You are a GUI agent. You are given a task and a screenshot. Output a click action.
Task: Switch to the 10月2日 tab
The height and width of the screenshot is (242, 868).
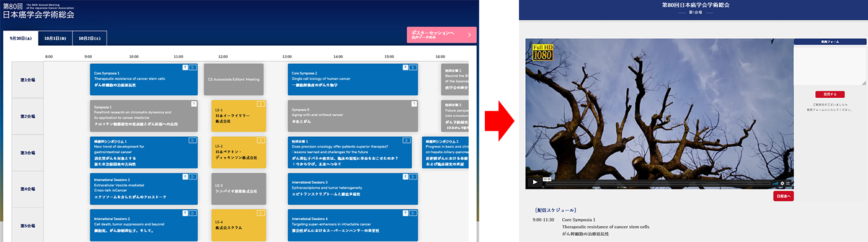90,38
